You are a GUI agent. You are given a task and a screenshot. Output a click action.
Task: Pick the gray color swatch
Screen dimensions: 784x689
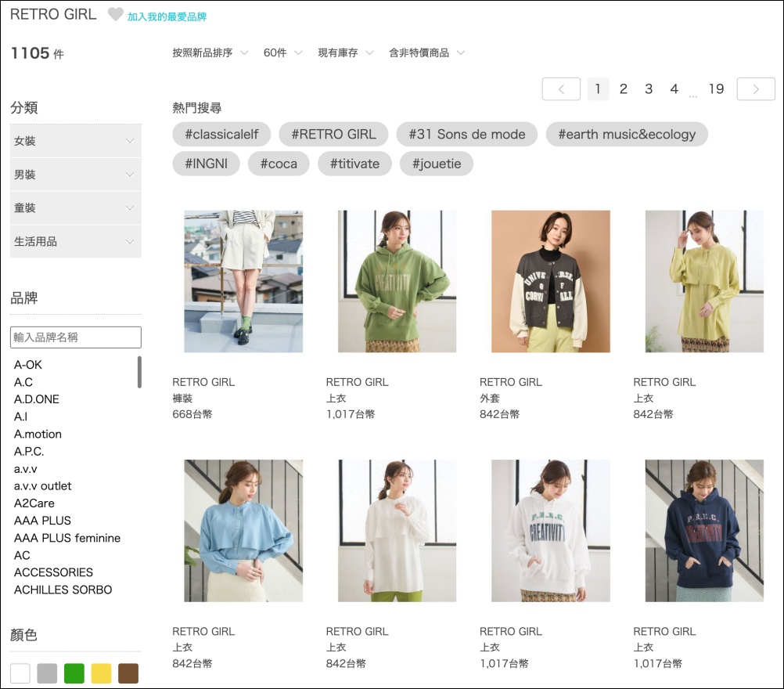[x=47, y=673]
